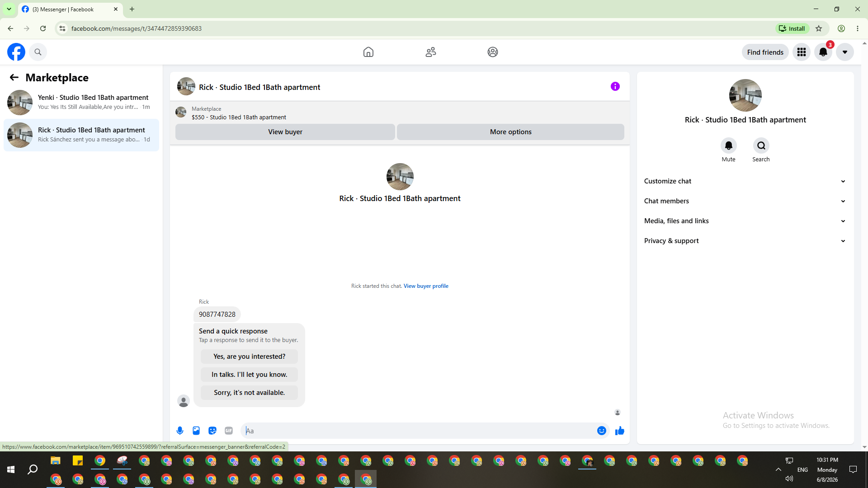The width and height of the screenshot is (868, 488).
Task: Open the account dropdown arrow
Action: 845,52
